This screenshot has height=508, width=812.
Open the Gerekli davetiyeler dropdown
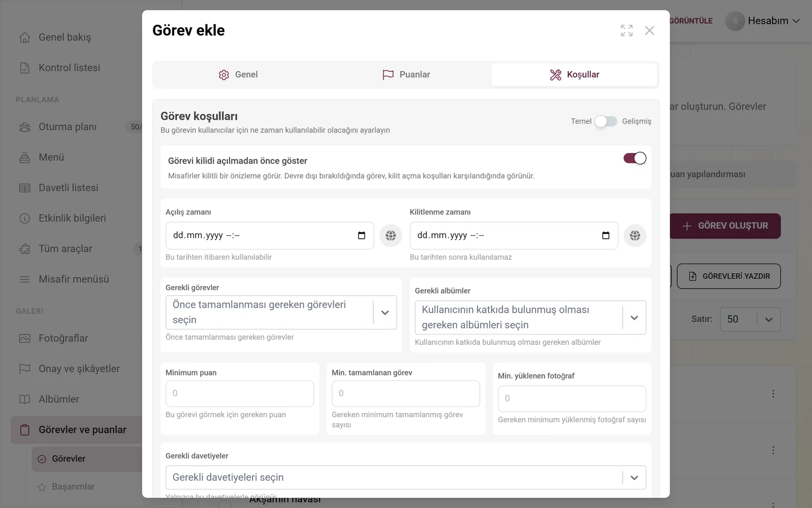coord(406,478)
